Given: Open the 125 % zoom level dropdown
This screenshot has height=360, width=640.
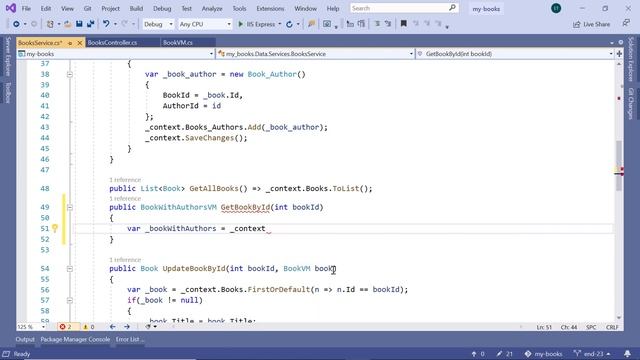Looking at the screenshot, I should 31,327.
